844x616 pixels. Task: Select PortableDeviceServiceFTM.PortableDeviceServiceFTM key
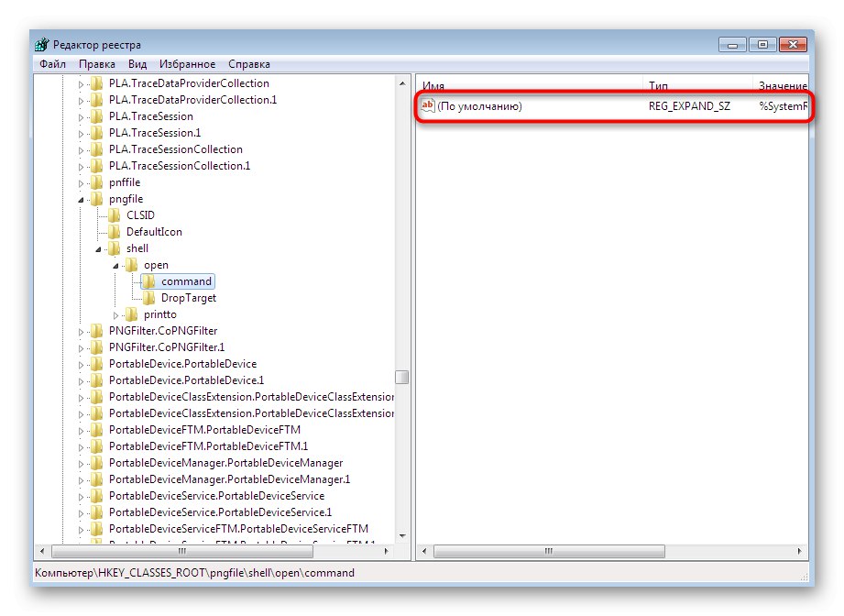238,529
